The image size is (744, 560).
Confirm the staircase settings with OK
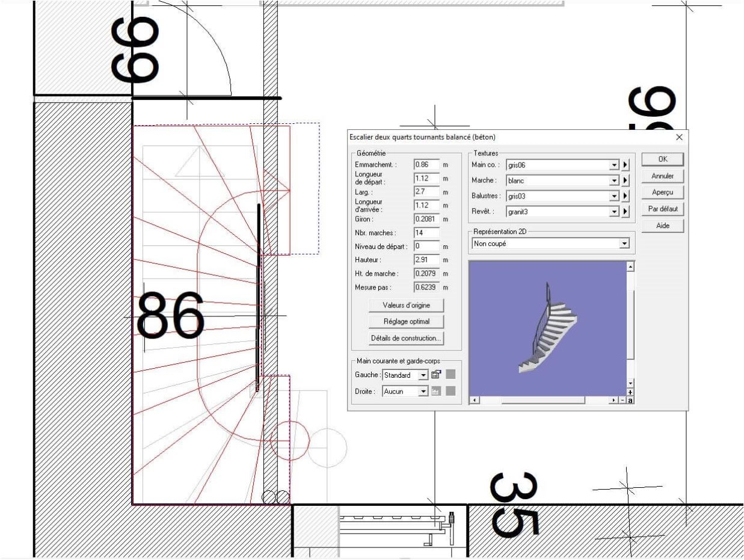coord(663,159)
